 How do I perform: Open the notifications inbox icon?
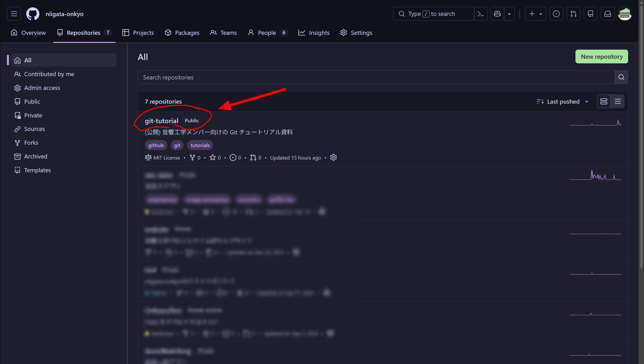(x=608, y=14)
